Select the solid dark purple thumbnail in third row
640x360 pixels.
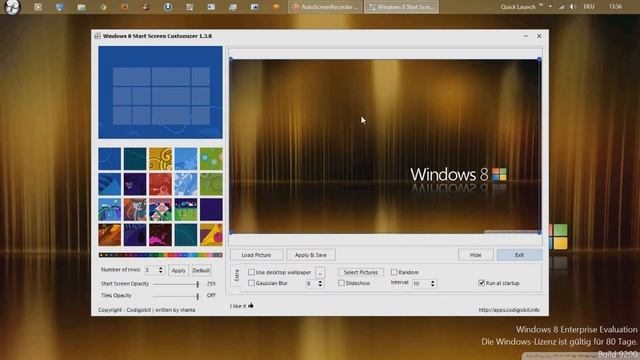coord(211,209)
